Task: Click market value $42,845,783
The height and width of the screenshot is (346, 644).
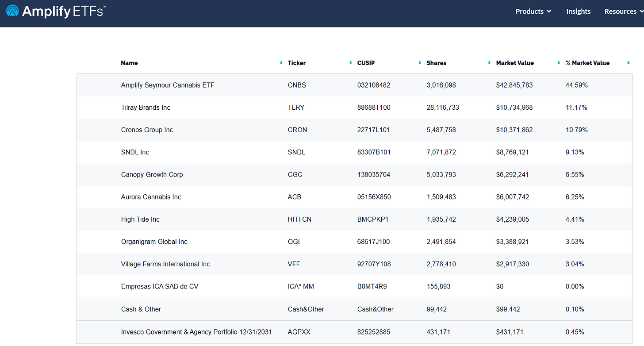Action: point(514,85)
